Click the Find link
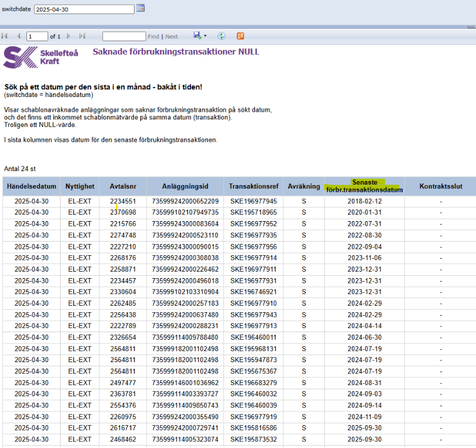This screenshot has width=476, height=448. [153, 36]
